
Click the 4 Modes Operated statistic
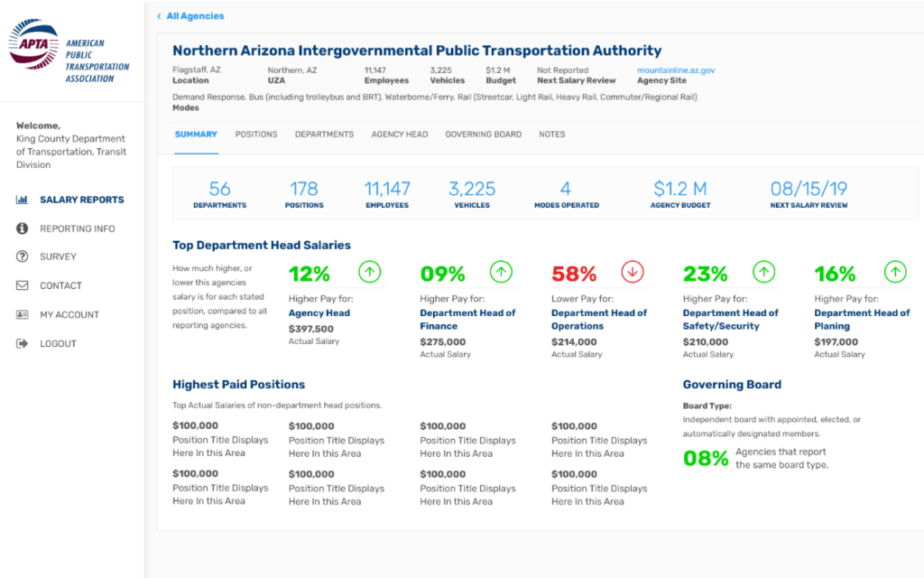coord(567,194)
